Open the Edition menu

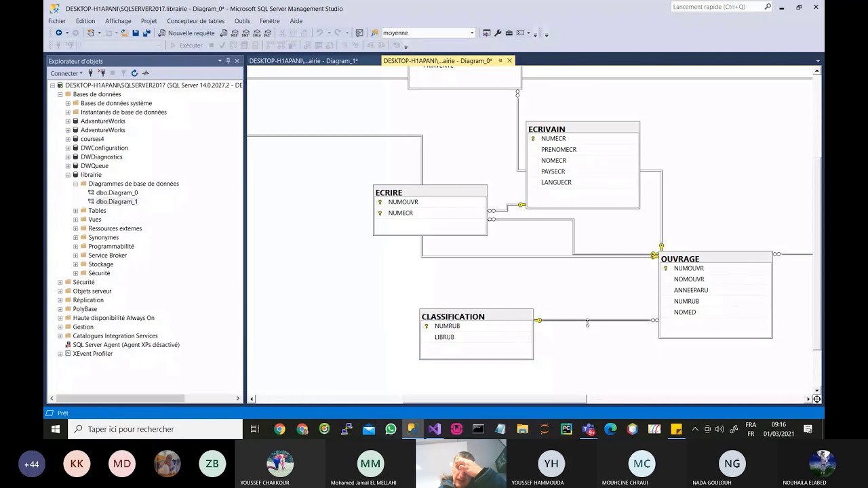pyautogui.click(x=85, y=21)
